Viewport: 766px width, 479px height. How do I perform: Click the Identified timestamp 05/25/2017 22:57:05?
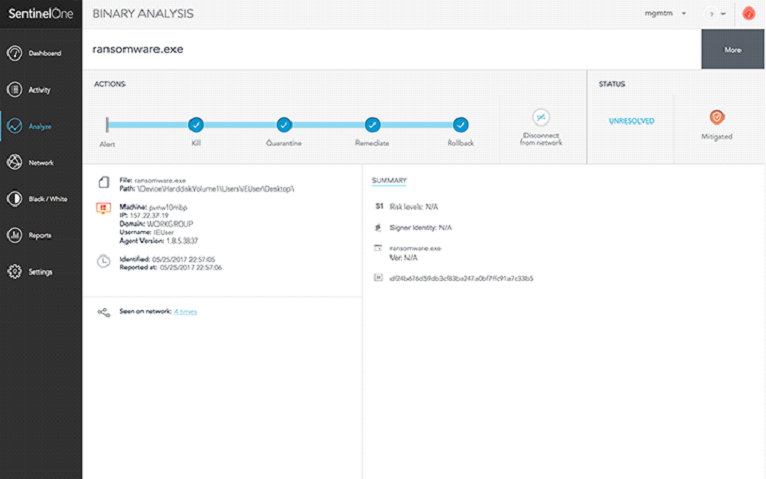click(183, 259)
